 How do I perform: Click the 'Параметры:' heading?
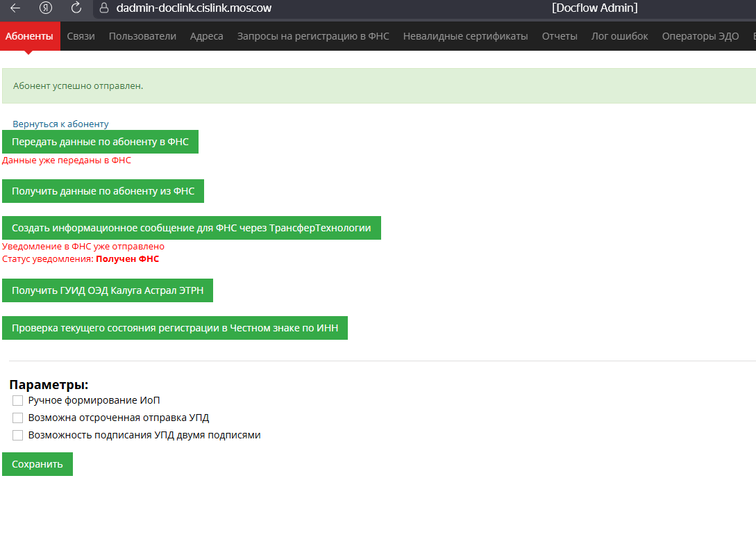pos(49,384)
